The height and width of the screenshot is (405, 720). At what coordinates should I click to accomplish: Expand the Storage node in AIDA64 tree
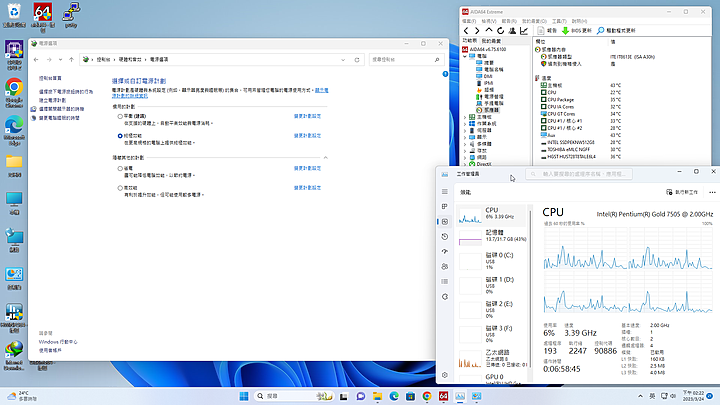465,151
